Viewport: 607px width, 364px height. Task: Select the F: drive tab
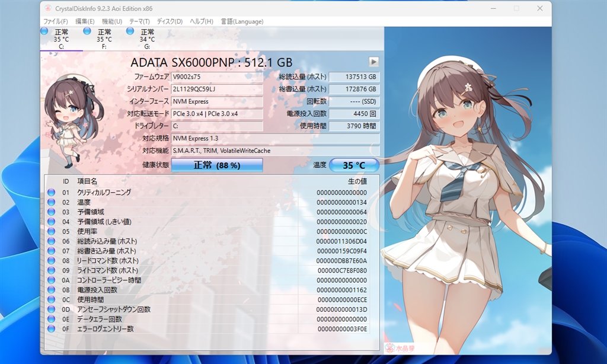coord(104,39)
